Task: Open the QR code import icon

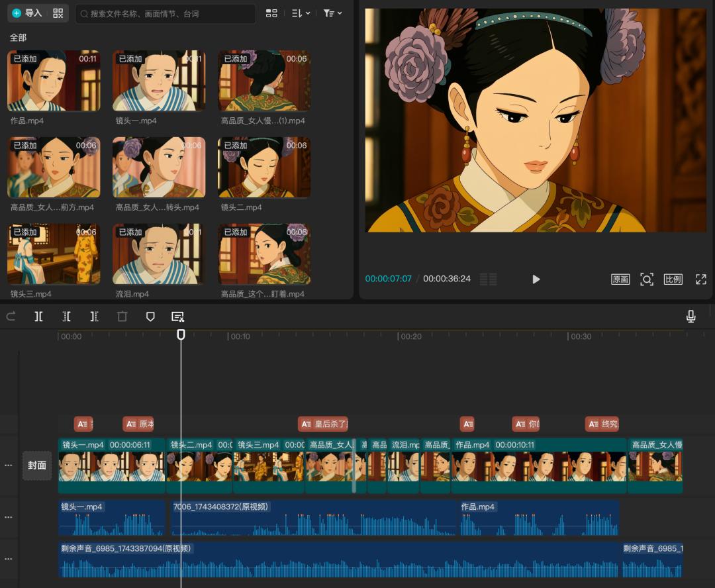Action: point(58,13)
